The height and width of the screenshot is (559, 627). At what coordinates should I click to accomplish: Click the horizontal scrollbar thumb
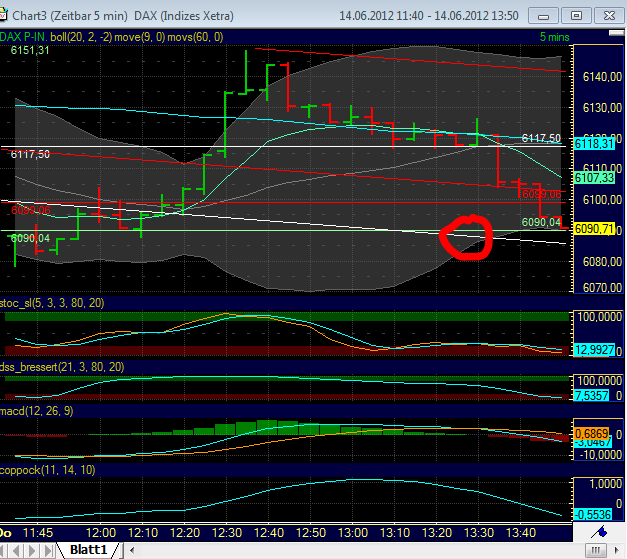[x=595, y=551]
